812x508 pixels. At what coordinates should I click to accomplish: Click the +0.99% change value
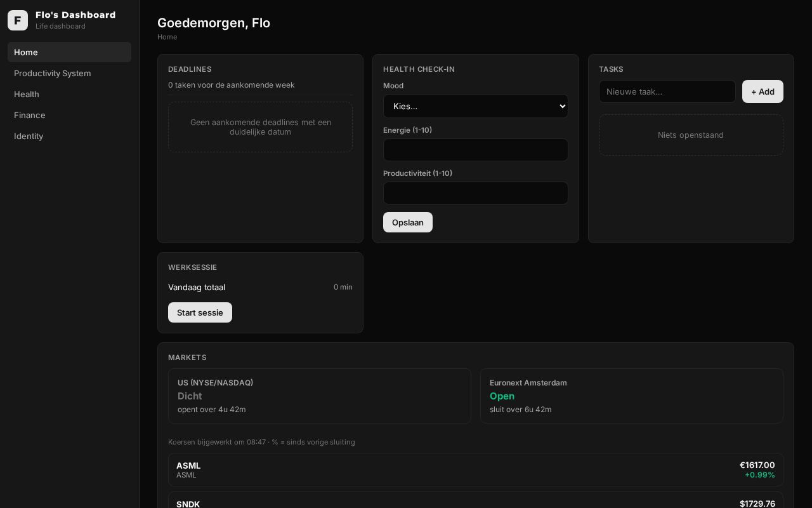(760, 475)
